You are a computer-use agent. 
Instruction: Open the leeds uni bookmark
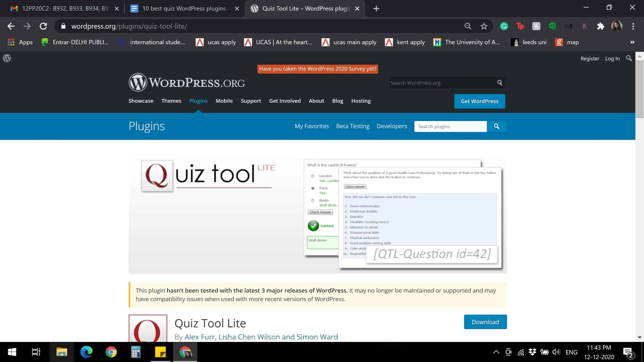[x=529, y=42]
